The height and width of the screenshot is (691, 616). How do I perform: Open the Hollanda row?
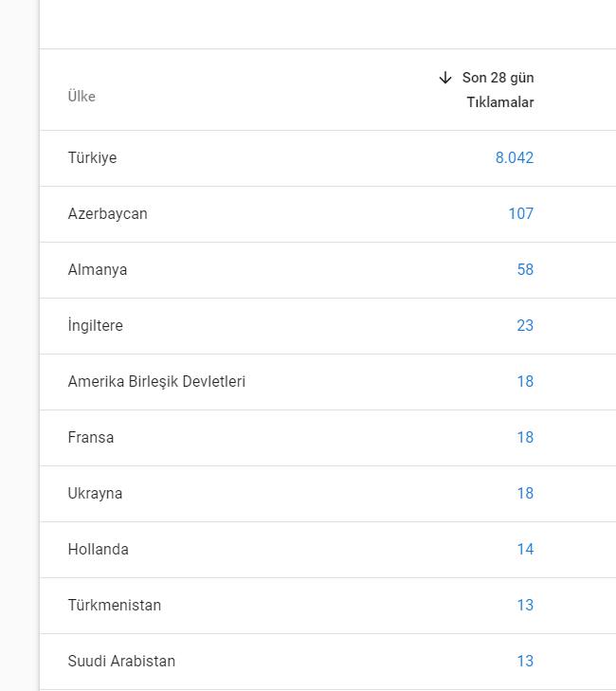tap(328, 550)
